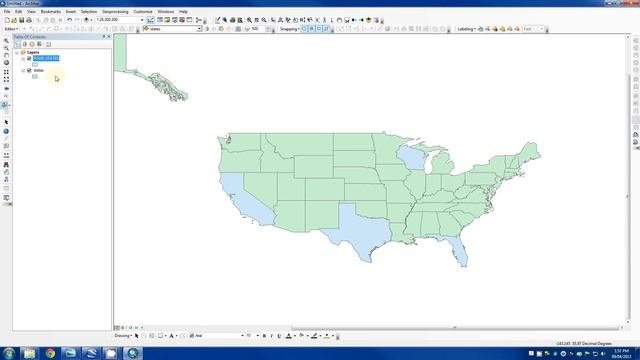Collapse the Layers data frame tree node
This screenshot has width=640, height=360.
(x=17, y=53)
